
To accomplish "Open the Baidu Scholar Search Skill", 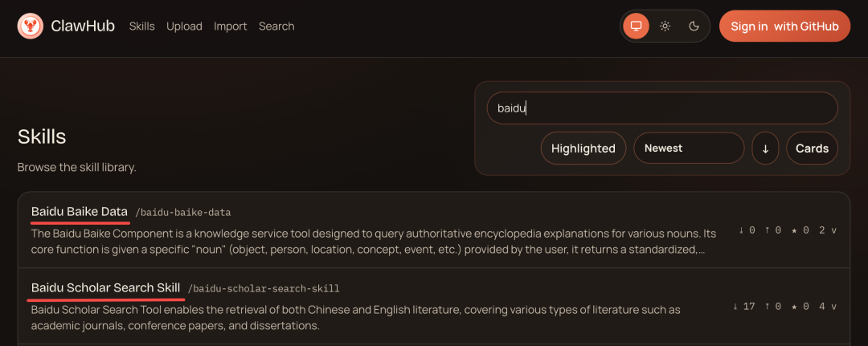I will tap(105, 287).
